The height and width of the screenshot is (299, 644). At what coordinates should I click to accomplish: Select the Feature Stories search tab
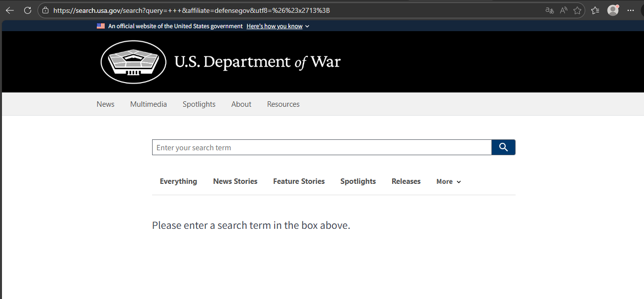point(299,181)
